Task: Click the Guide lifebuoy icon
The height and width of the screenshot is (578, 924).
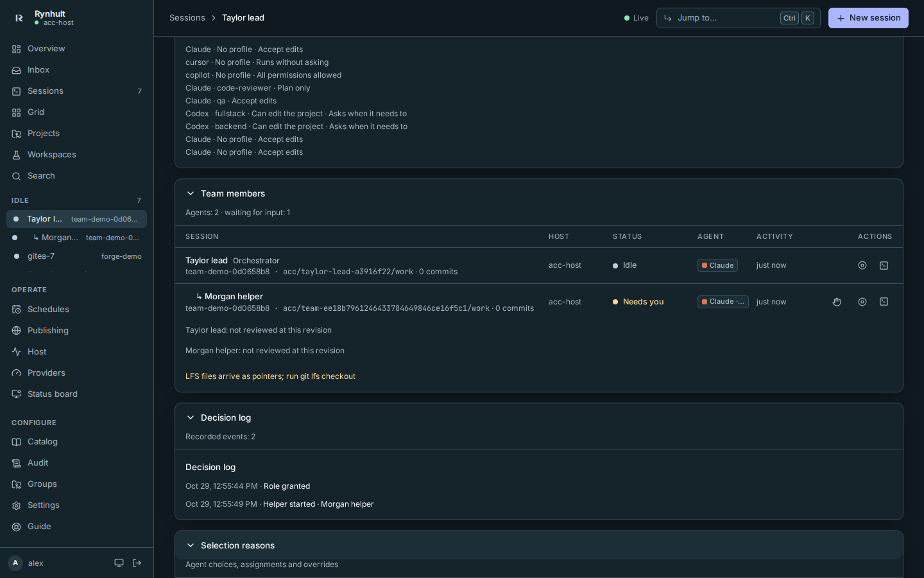Action: point(17,527)
